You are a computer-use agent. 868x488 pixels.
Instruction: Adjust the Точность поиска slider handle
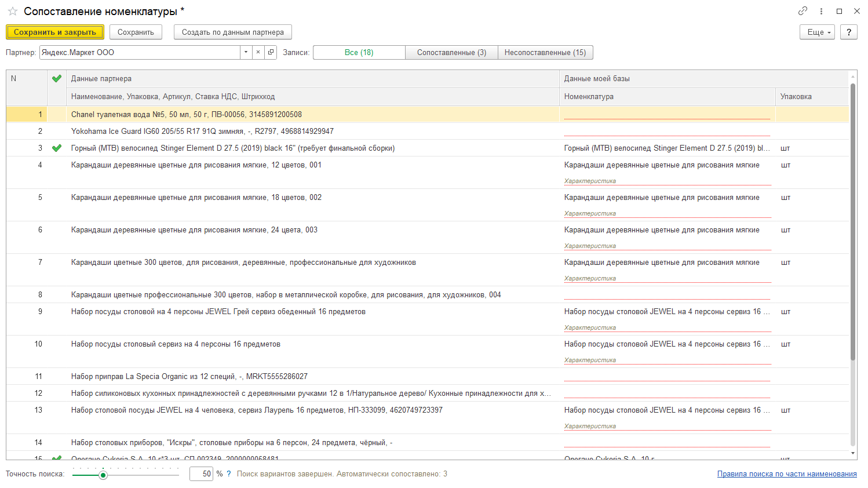pos(103,475)
